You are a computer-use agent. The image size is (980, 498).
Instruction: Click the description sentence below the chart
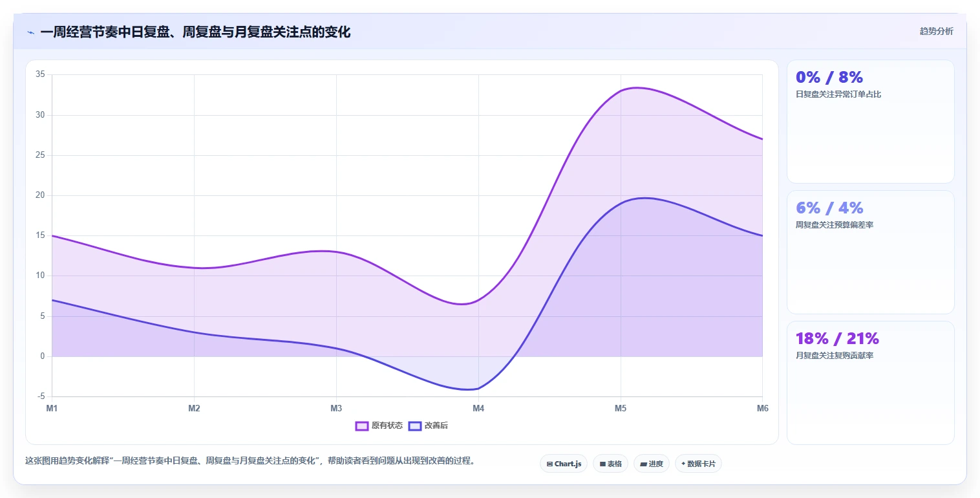250,461
